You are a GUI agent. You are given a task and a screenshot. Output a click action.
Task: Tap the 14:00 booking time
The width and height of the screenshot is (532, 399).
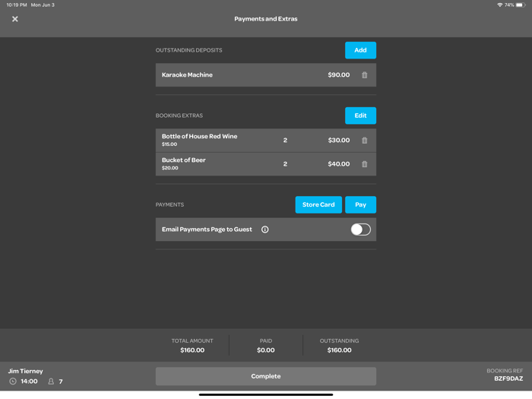(x=29, y=382)
